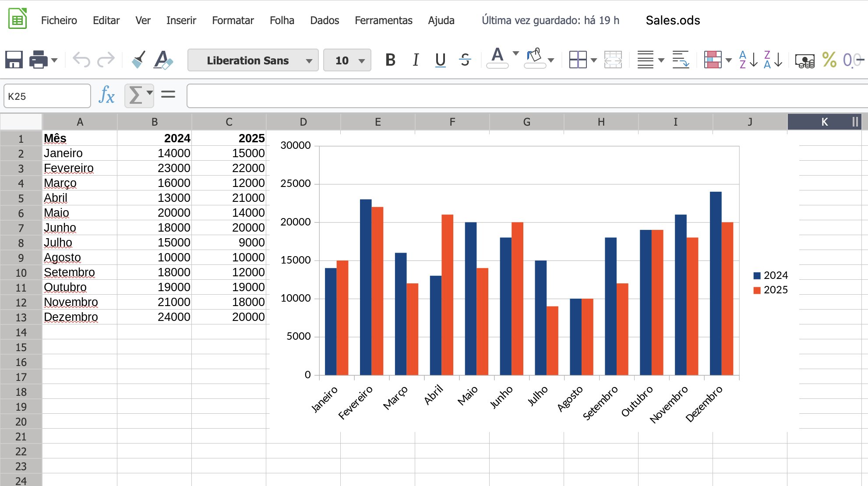
Task: Click the orange 2025 legend swatch
Action: tap(757, 290)
